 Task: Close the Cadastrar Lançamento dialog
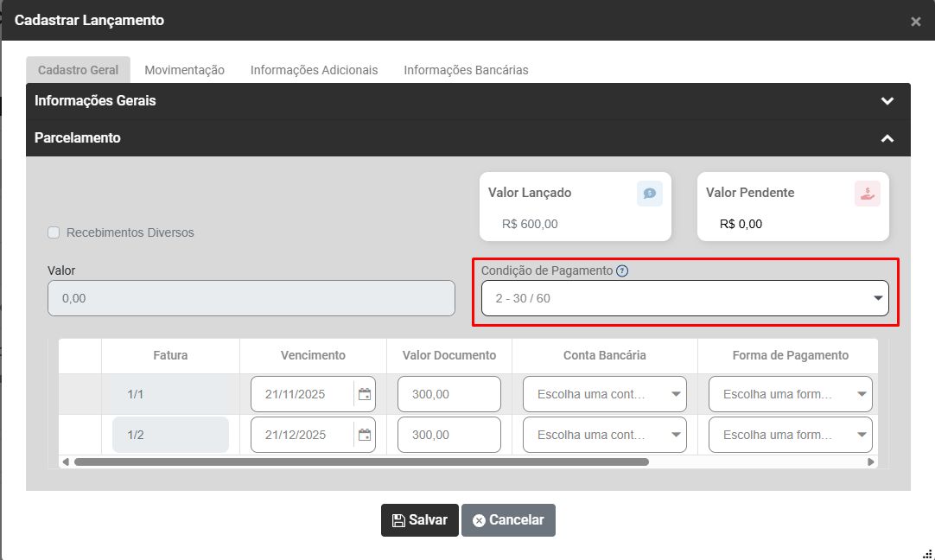coord(915,22)
